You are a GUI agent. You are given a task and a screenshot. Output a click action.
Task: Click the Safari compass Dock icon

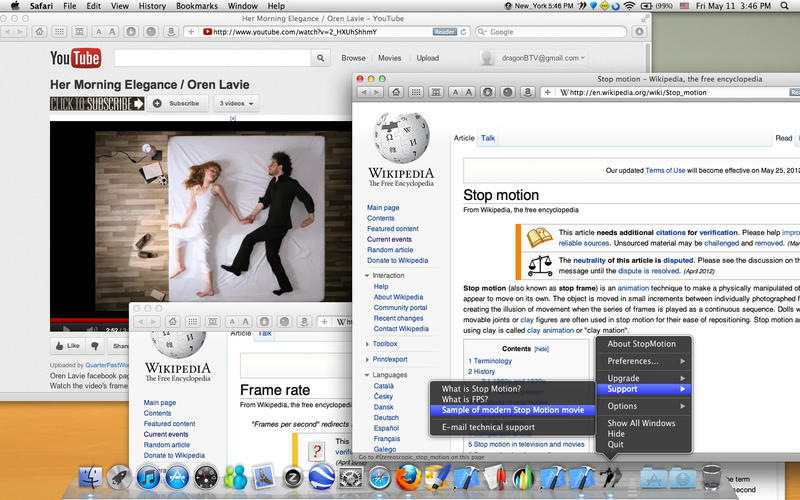[x=380, y=478]
